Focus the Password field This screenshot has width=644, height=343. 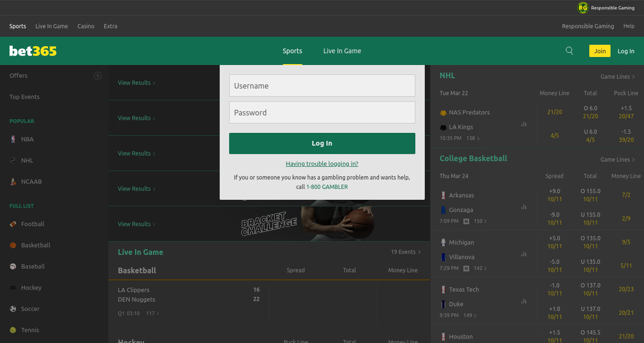point(322,113)
